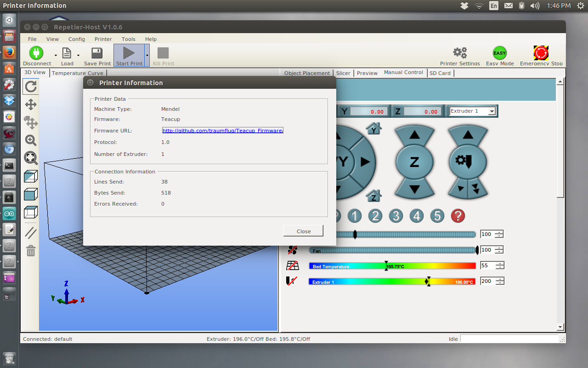Switch to front view cube icon

[x=31, y=194]
